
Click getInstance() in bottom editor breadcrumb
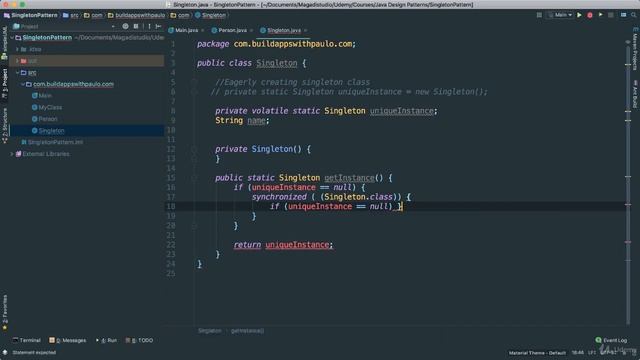click(247, 331)
